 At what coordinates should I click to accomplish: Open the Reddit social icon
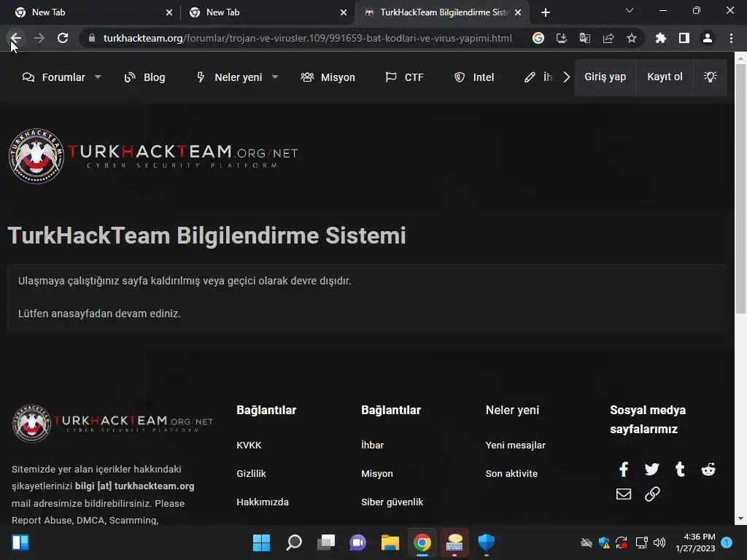pos(708,469)
